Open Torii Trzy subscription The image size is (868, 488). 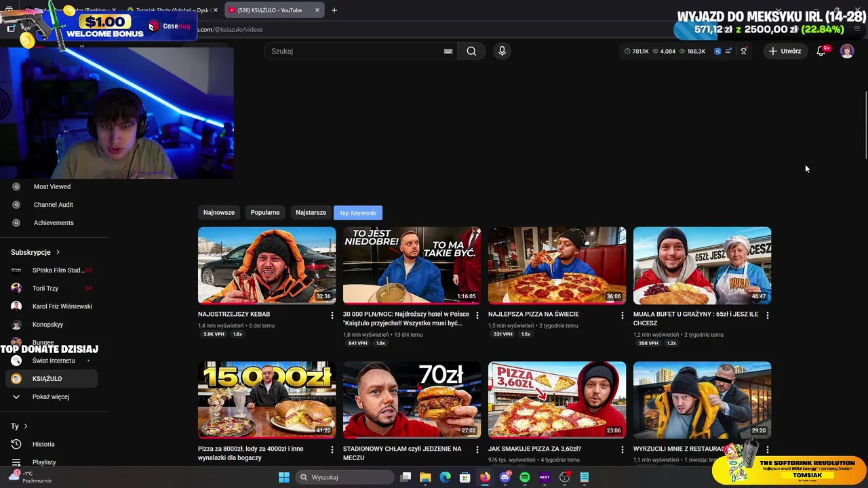(x=52, y=288)
